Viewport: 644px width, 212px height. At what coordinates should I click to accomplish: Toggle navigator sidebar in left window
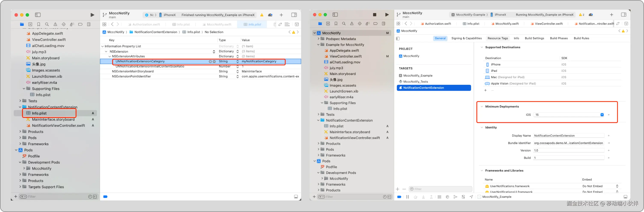38,15
